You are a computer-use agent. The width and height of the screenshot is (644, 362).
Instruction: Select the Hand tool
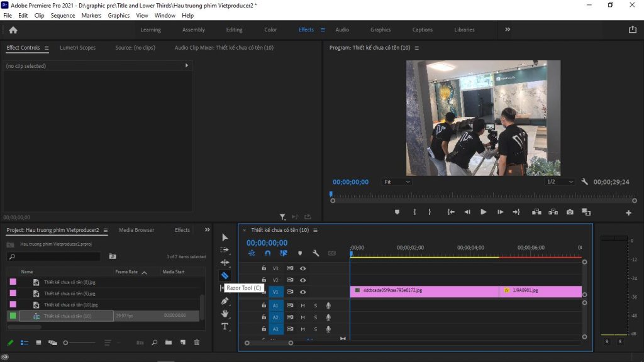point(225,313)
